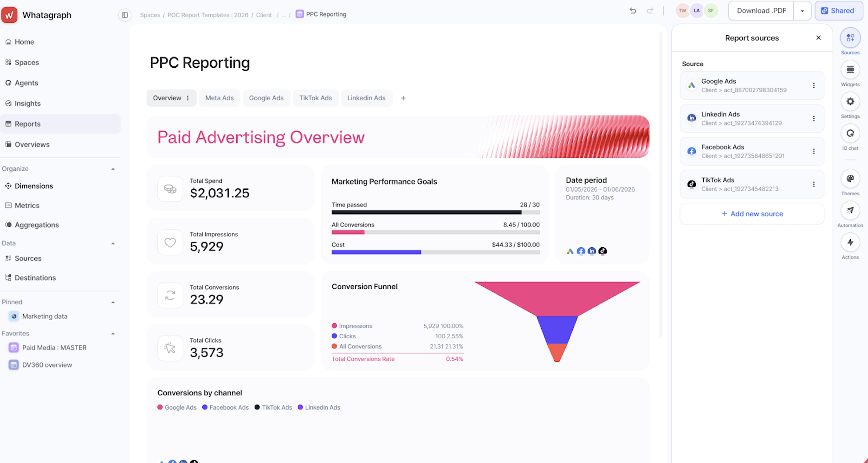The height and width of the screenshot is (463, 868).
Task: Open Linkedin Ads source options menu
Action: point(814,118)
